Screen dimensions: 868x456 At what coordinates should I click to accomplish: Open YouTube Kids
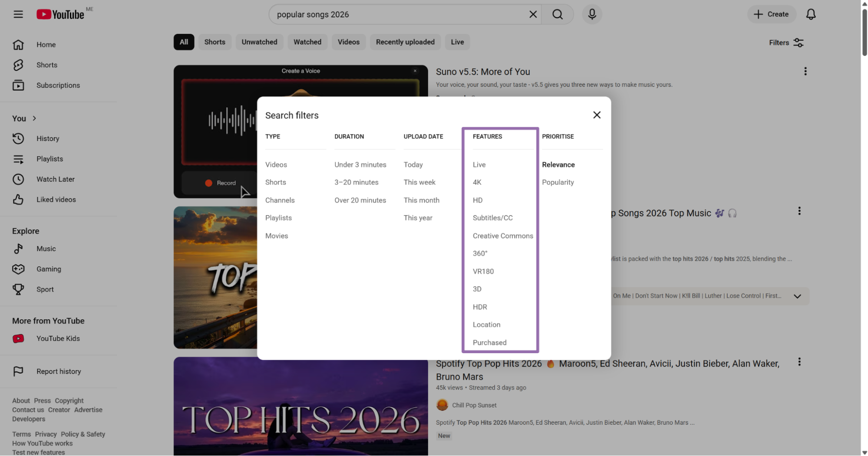(59, 339)
